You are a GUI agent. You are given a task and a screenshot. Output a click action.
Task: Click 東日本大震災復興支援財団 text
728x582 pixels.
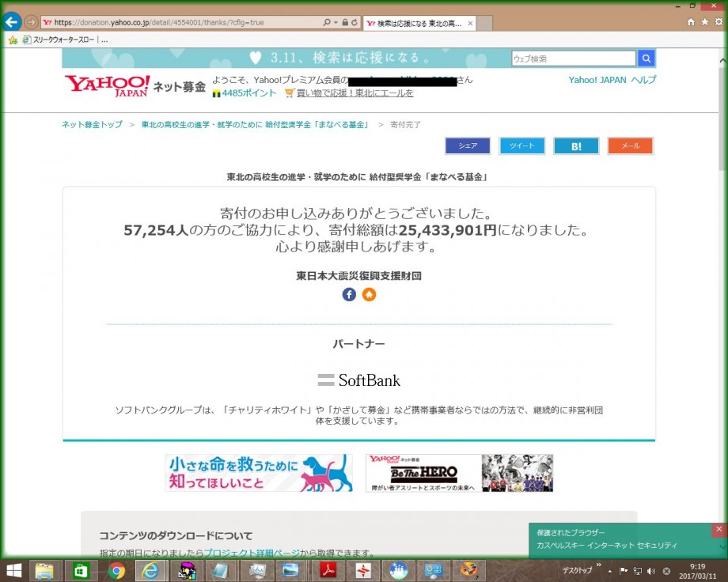359,276
